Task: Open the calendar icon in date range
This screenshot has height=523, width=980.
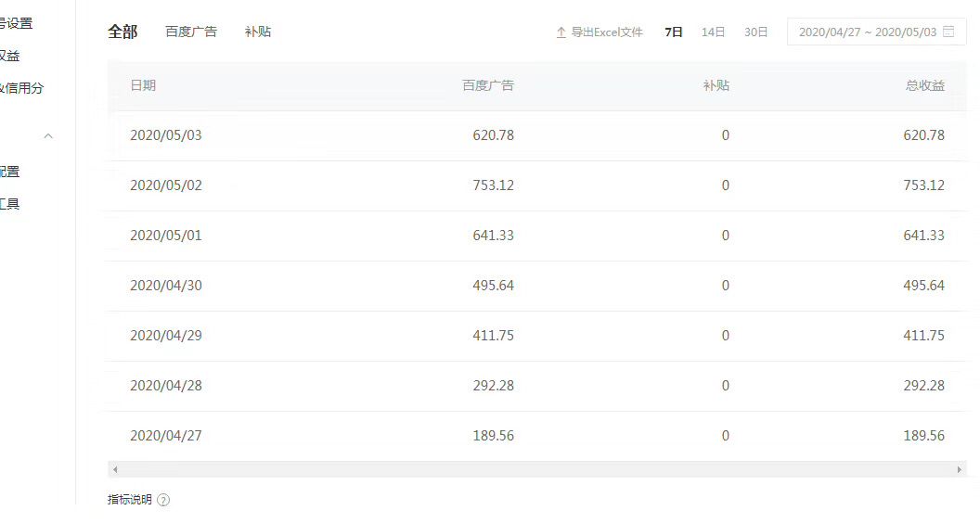Action: click(948, 32)
